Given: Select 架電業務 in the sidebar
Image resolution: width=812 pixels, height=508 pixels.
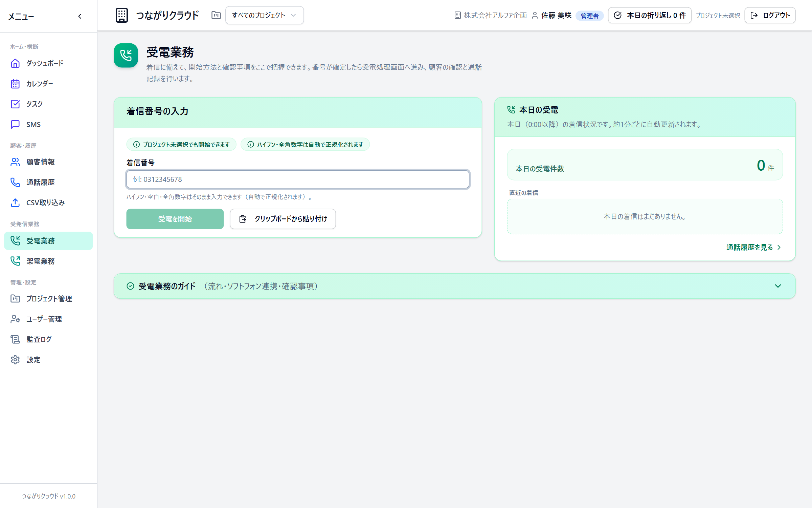Looking at the screenshot, I should coord(48,261).
